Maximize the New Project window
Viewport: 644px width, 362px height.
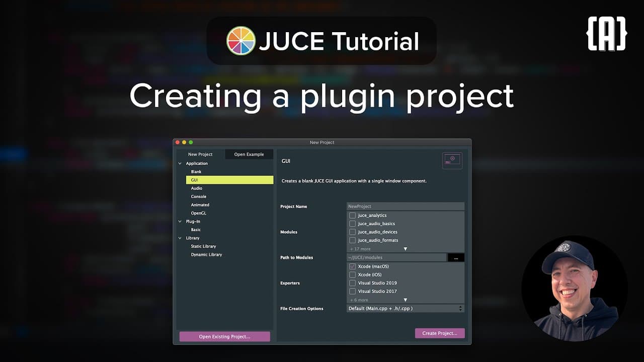[x=191, y=142]
